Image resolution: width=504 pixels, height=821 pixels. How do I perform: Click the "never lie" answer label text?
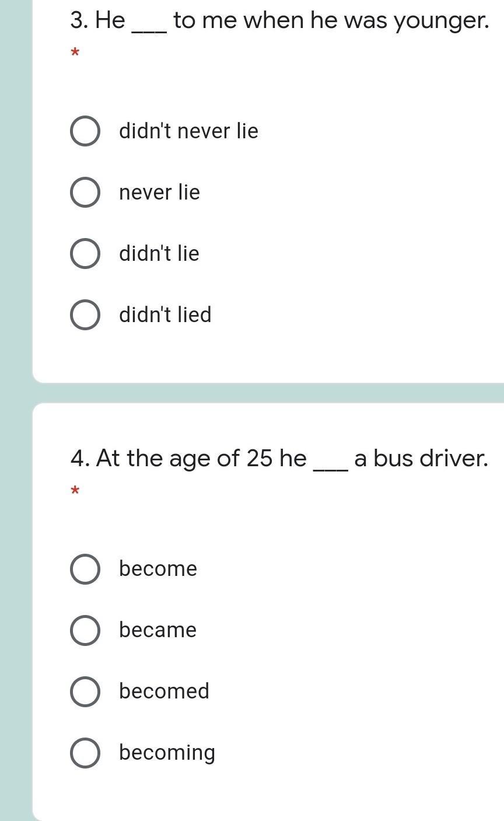[159, 192]
